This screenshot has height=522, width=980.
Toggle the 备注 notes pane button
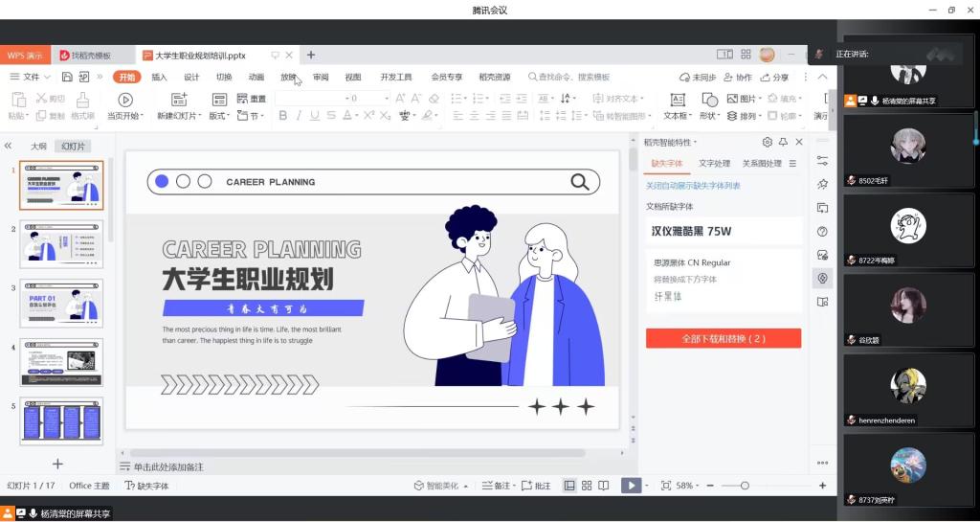coord(497,486)
